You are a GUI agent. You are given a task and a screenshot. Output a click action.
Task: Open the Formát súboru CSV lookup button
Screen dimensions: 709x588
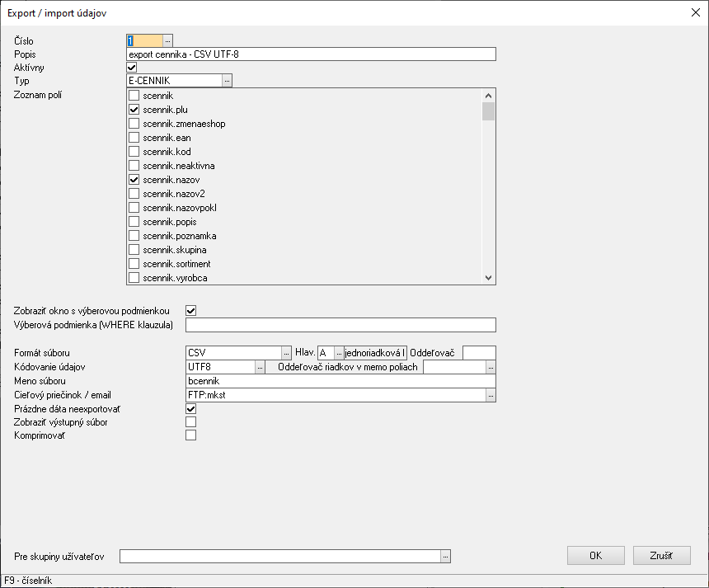287,353
